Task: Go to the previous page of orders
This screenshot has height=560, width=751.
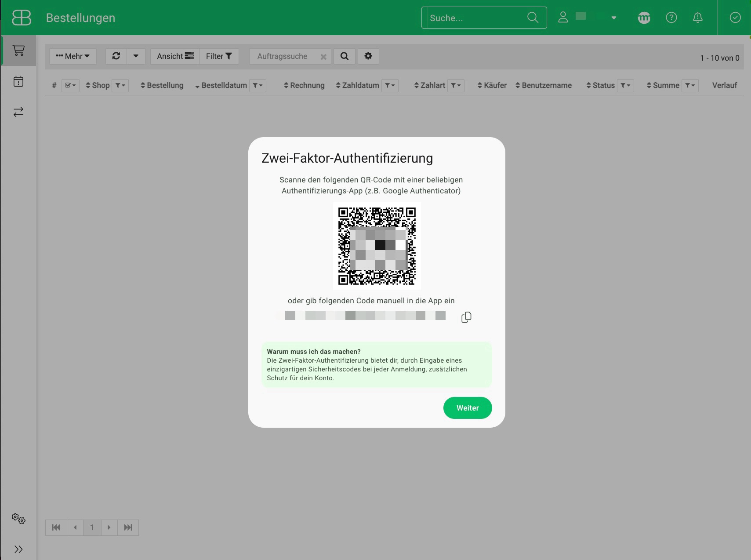Action: (x=75, y=527)
